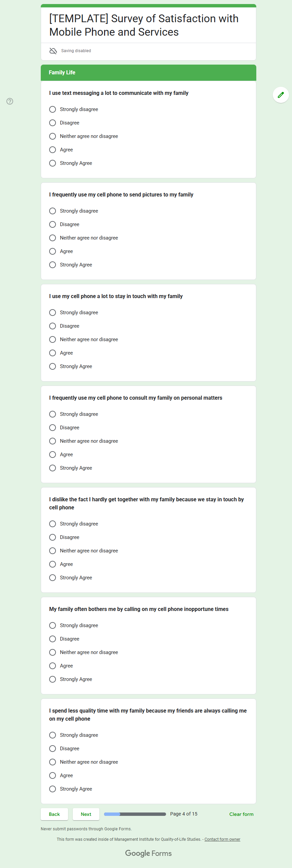Choose Agree for sending pictures to family
Image resolution: width=292 pixels, height=868 pixels.
[53, 251]
